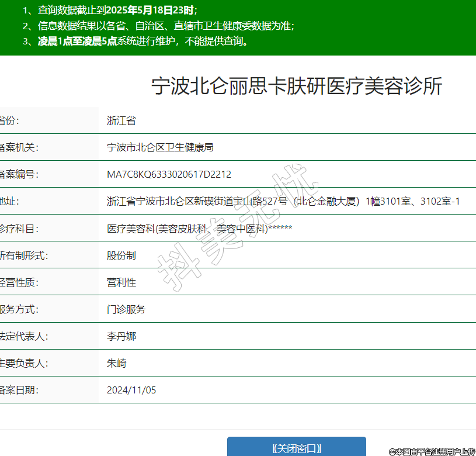
Task: Select the service mode value 门诊服务
Action: (126, 309)
